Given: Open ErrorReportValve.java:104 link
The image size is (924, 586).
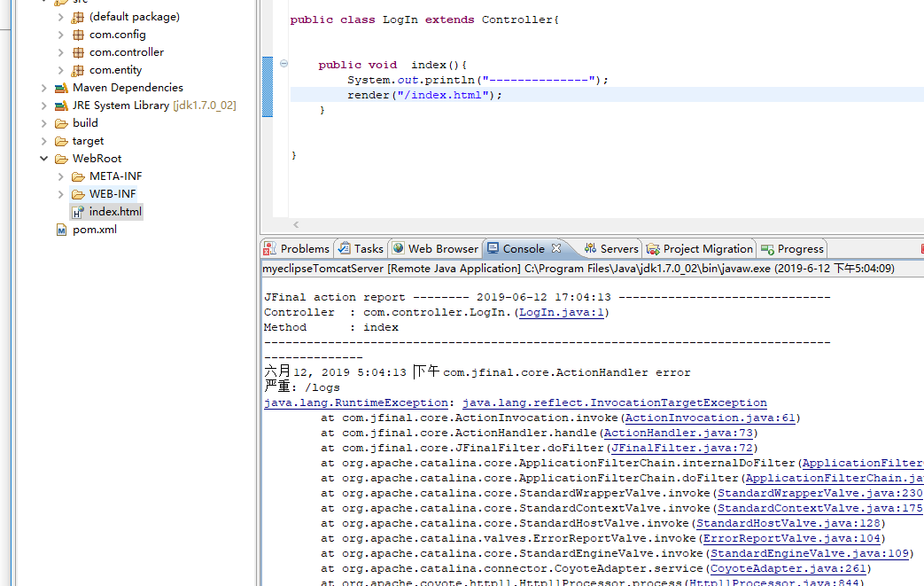Looking at the screenshot, I should [791, 539].
